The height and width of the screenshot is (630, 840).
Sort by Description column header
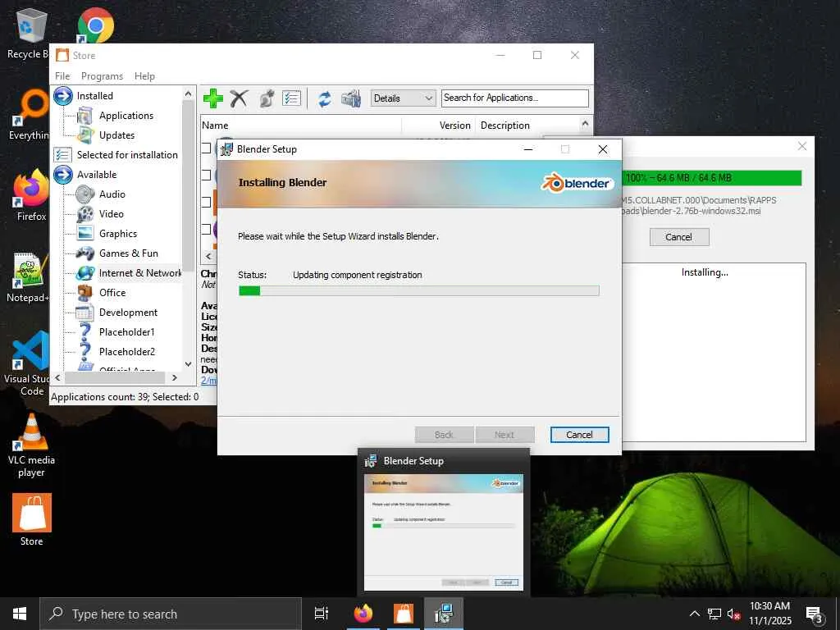[528, 126]
